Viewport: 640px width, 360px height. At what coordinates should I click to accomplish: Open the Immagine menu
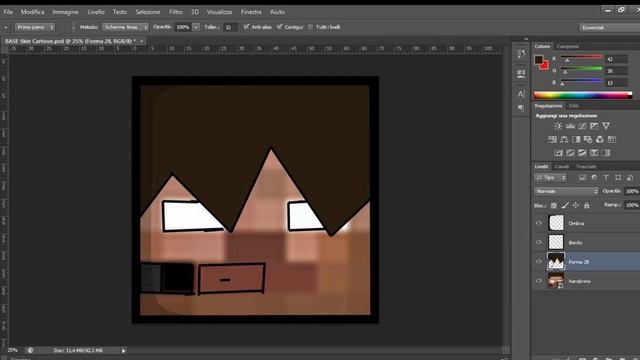point(65,12)
